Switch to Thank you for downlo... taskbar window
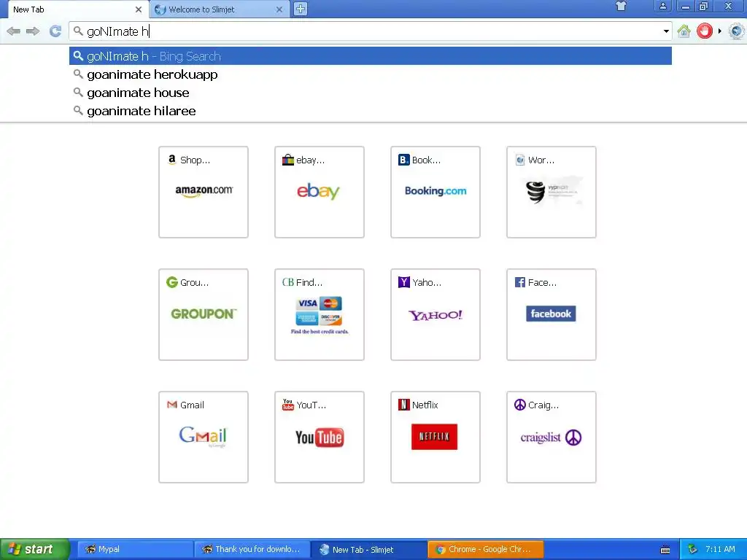 pyautogui.click(x=252, y=550)
